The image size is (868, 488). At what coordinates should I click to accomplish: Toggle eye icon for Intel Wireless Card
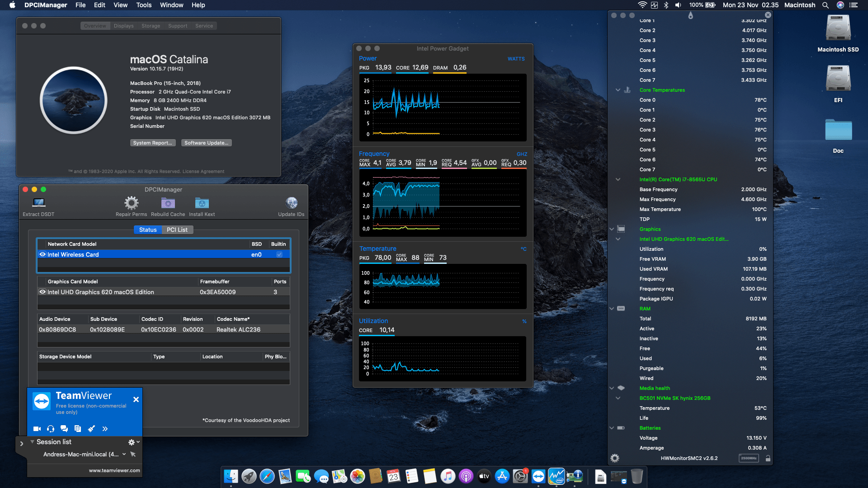[42, 254]
